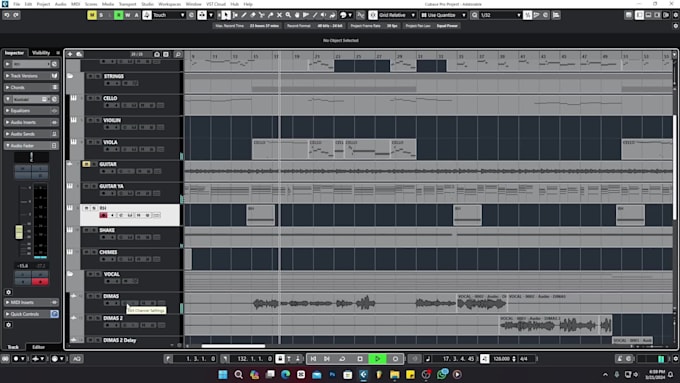
Task: Start playback with green Play button
Action: 377,359
